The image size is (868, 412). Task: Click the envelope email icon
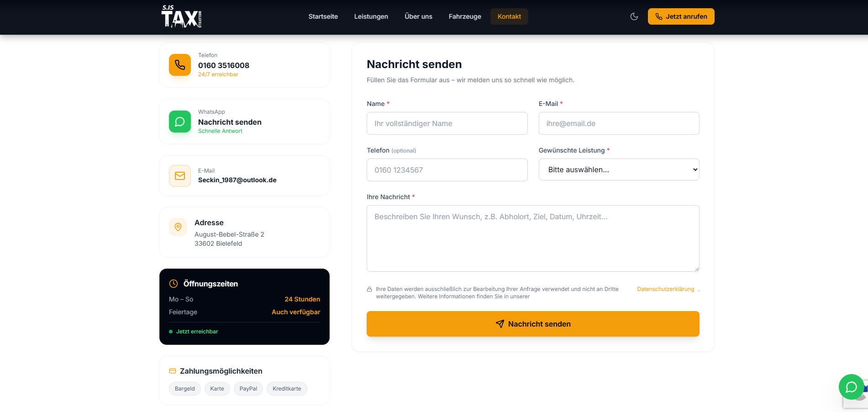tap(180, 176)
